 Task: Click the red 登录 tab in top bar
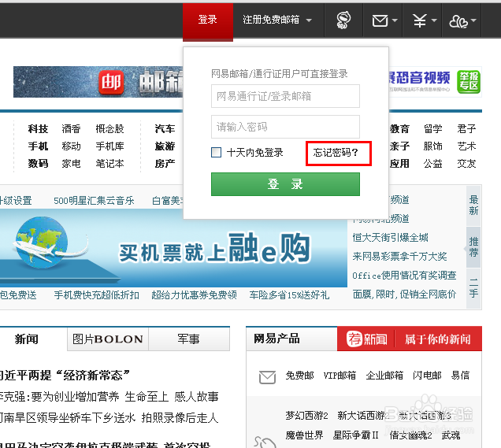(208, 21)
